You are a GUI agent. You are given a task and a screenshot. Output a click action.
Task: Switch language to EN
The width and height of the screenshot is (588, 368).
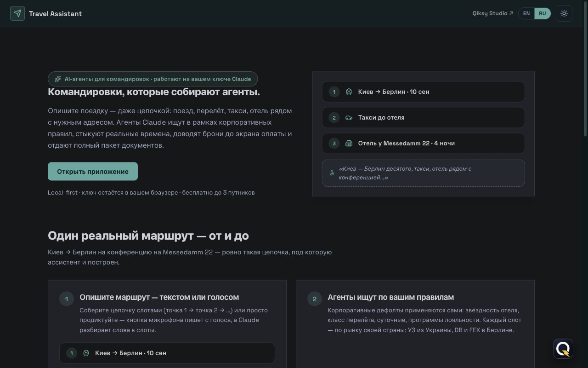526,13
